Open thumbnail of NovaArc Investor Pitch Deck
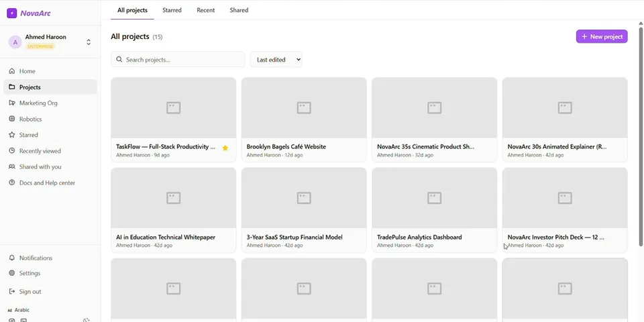644x322 pixels. pos(565,198)
